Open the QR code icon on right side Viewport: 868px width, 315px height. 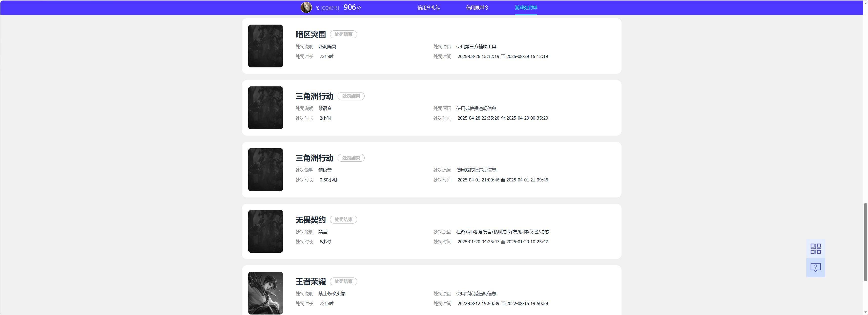(x=815, y=249)
